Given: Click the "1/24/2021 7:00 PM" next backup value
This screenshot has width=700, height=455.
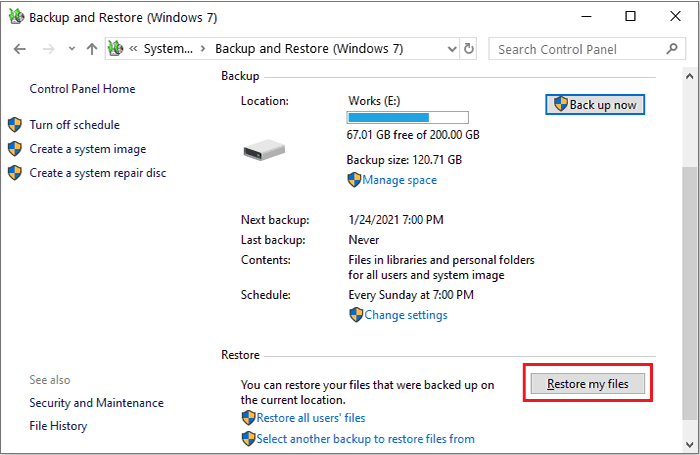Looking at the screenshot, I should [x=396, y=220].
